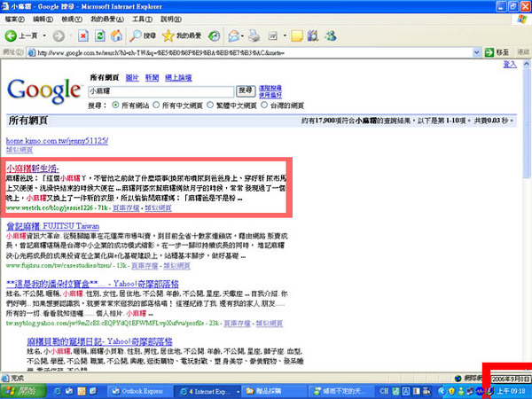Open the Search (搜尋) magnifier pane

click(x=143, y=35)
